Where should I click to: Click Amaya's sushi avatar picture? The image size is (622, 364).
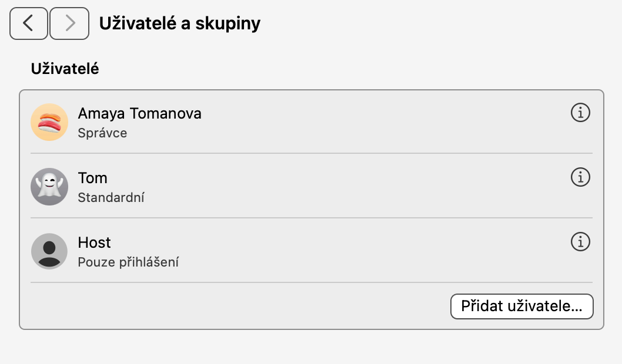click(x=49, y=122)
